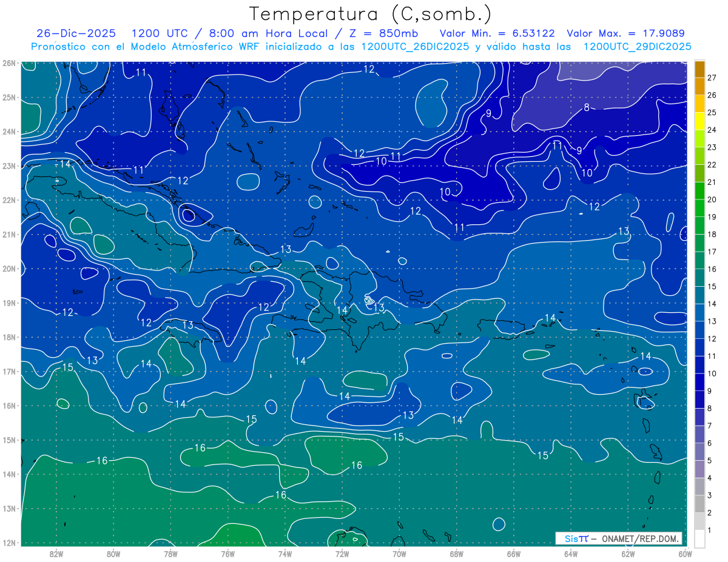The width and height of the screenshot is (728, 562).
Task: Click the bright green swatch between 19 and 20
Action: point(700,208)
